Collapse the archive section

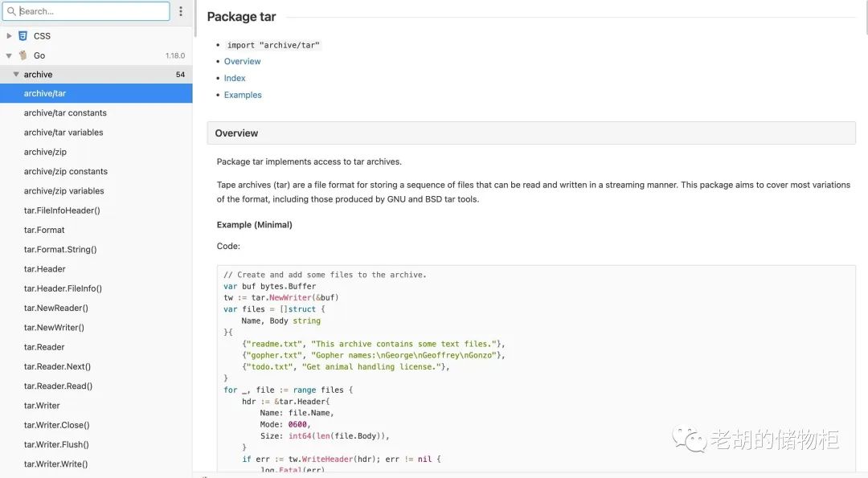tap(16, 74)
